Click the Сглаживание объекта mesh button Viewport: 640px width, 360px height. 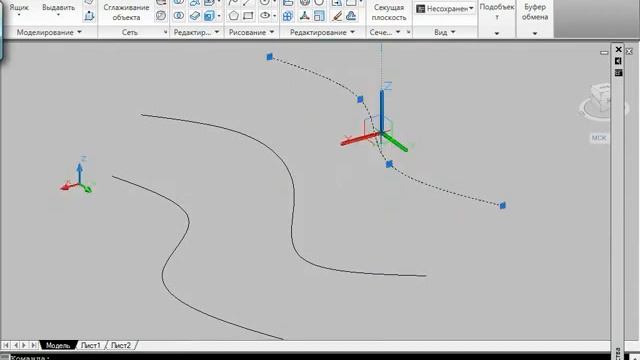126,12
